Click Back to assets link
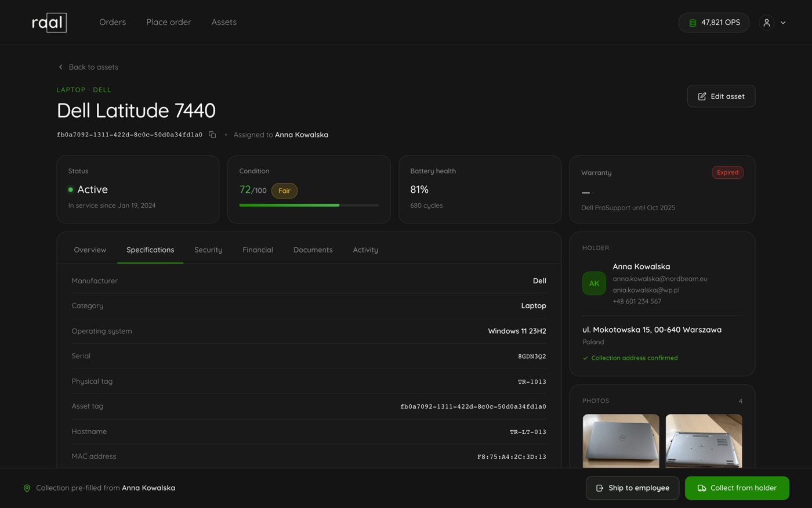812x508 pixels. pos(88,67)
